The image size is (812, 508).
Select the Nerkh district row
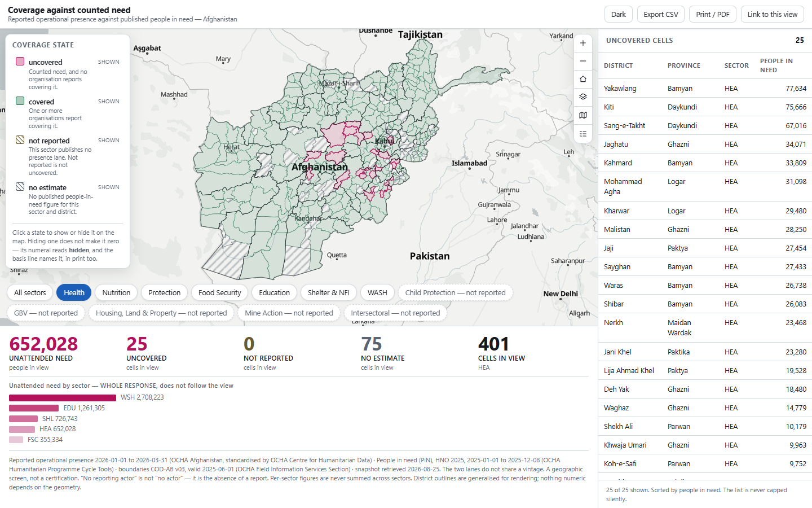tap(705, 327)
